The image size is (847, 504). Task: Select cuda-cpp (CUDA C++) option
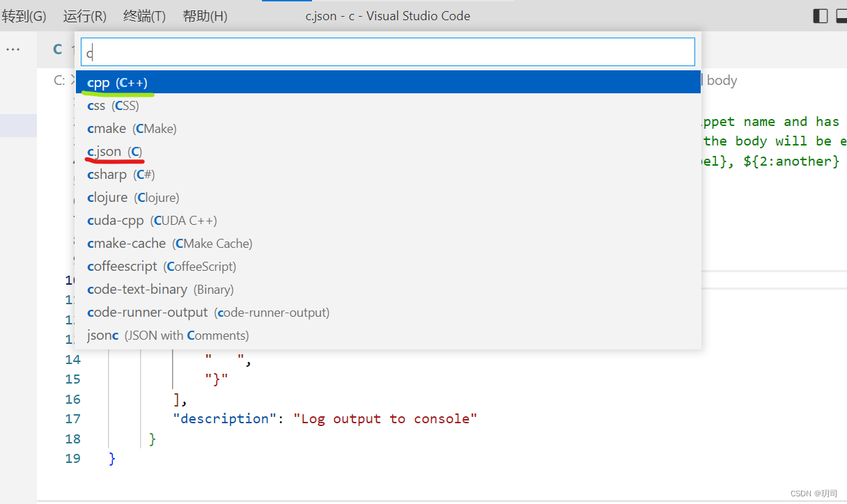tap(388, 221)
